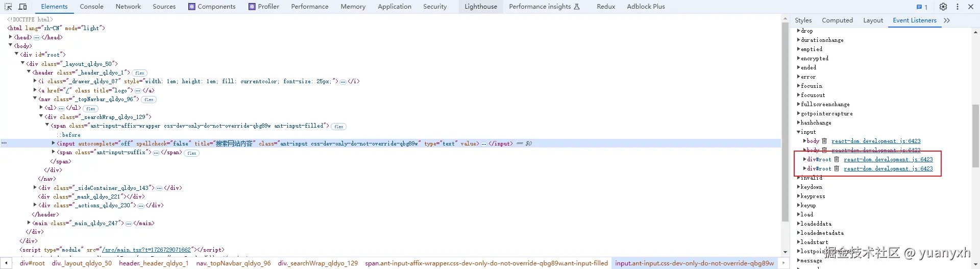Open the Adblock Plus tab

(646, 7)
